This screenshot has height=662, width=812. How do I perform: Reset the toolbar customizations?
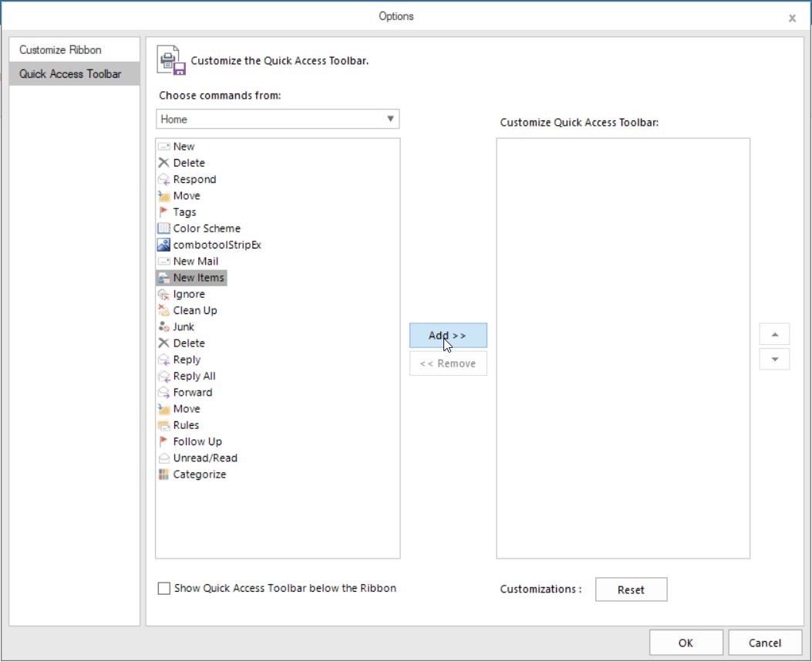click(631, 589)
